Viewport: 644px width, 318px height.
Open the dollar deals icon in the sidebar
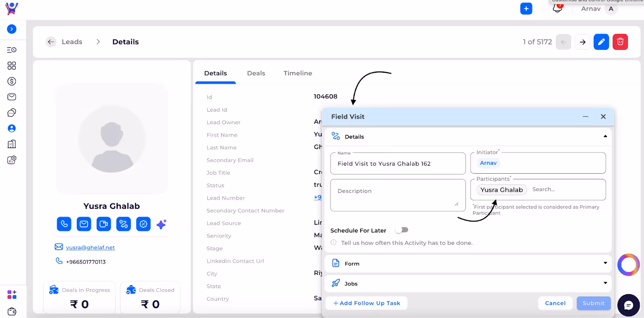[x=12, y=81]
